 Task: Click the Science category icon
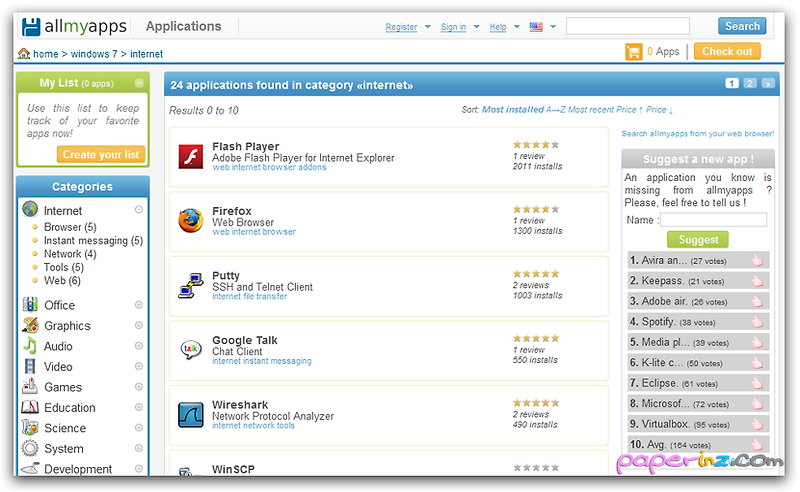(x=30, y=427)
